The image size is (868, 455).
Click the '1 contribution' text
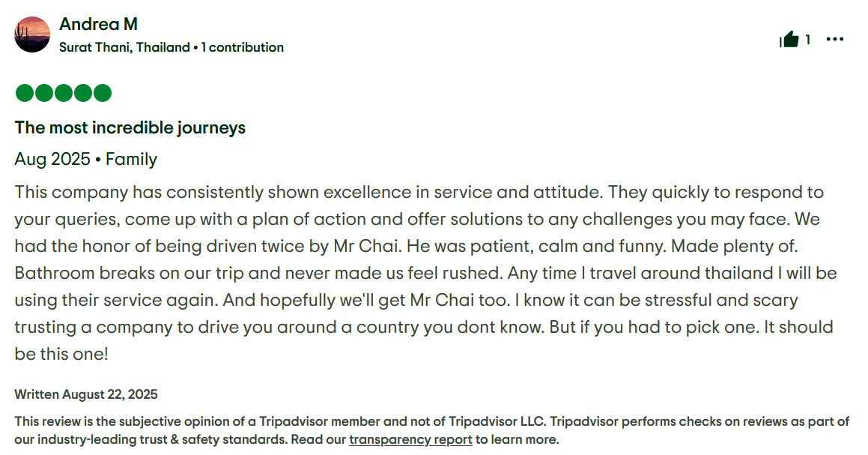pos(243,47)
